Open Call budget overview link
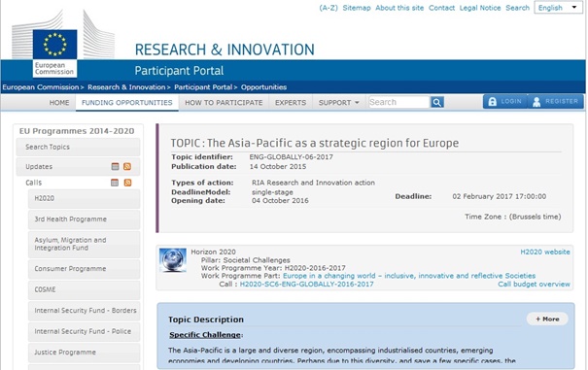Screen dimensions: 588x370 point(534,285)
